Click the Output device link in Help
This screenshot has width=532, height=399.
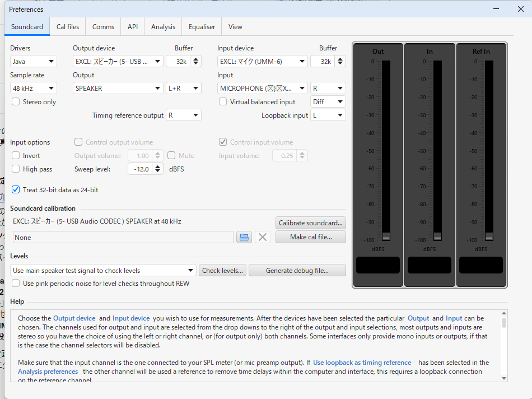click(74, 318)
